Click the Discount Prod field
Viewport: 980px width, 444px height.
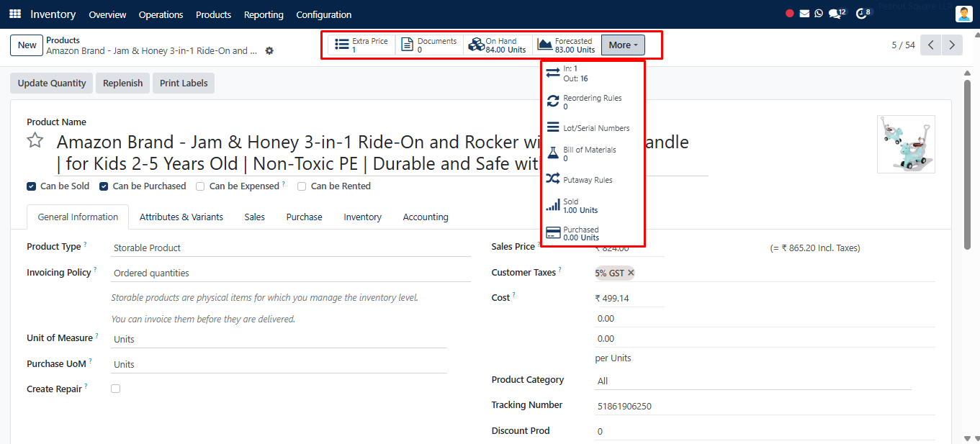coord(765,431)
